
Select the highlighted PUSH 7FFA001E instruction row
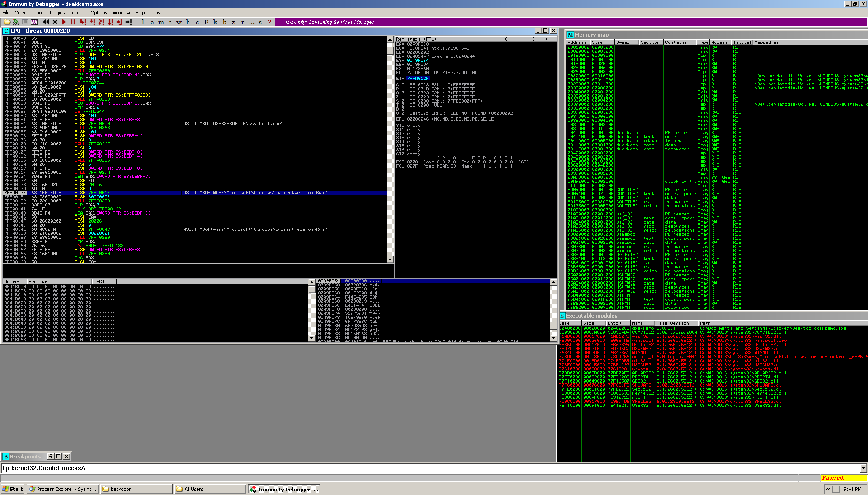[x=194, y=193]
